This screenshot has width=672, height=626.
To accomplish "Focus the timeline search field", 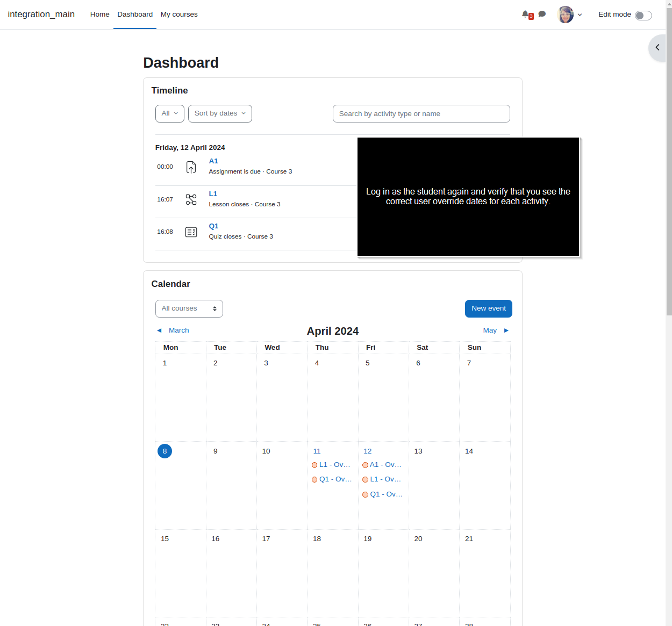I will [x=421, y=114].
